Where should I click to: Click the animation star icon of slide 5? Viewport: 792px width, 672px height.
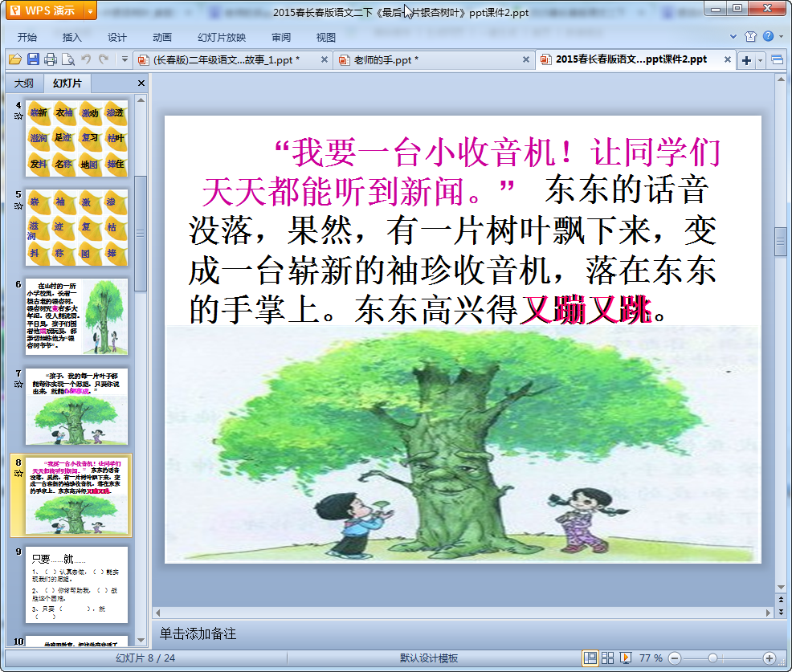(18, 206)
